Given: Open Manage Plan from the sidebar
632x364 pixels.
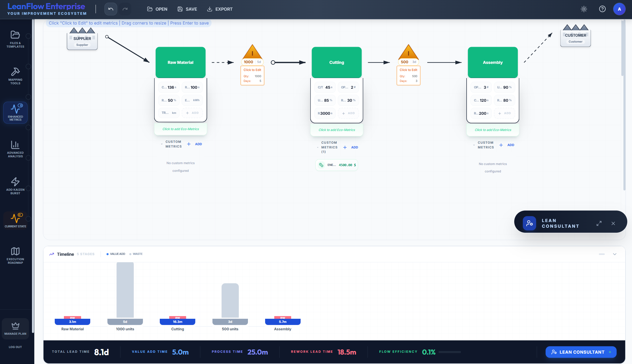Looking at the screenshot, I should 15,328.
